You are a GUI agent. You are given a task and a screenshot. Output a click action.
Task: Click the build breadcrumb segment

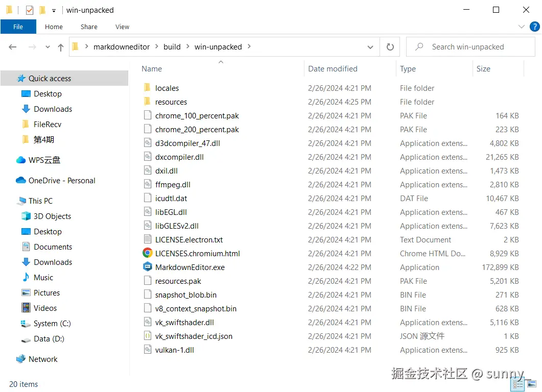tap(172, 46)
